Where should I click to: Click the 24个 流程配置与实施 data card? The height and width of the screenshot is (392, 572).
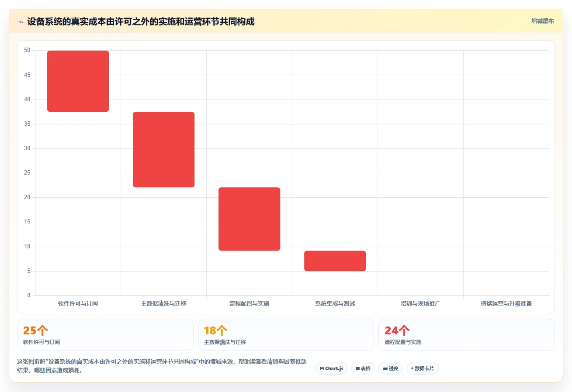click(x=466, y=335)
